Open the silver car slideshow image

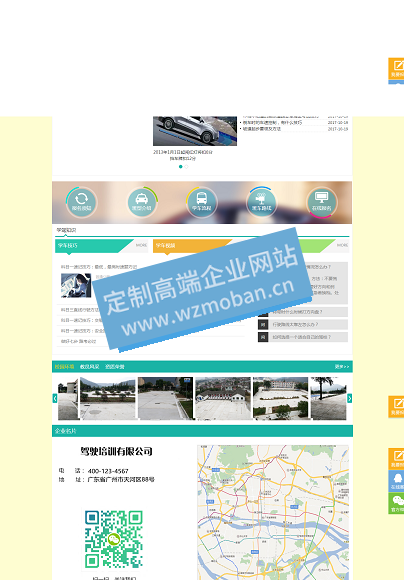[x=195, y=131]
